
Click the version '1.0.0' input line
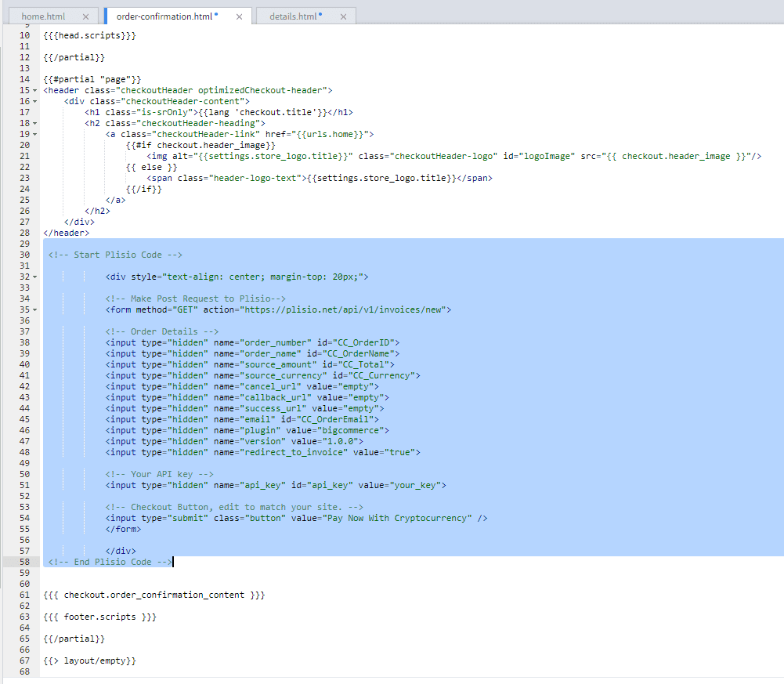pyautogui.click(x=234, y=441)
